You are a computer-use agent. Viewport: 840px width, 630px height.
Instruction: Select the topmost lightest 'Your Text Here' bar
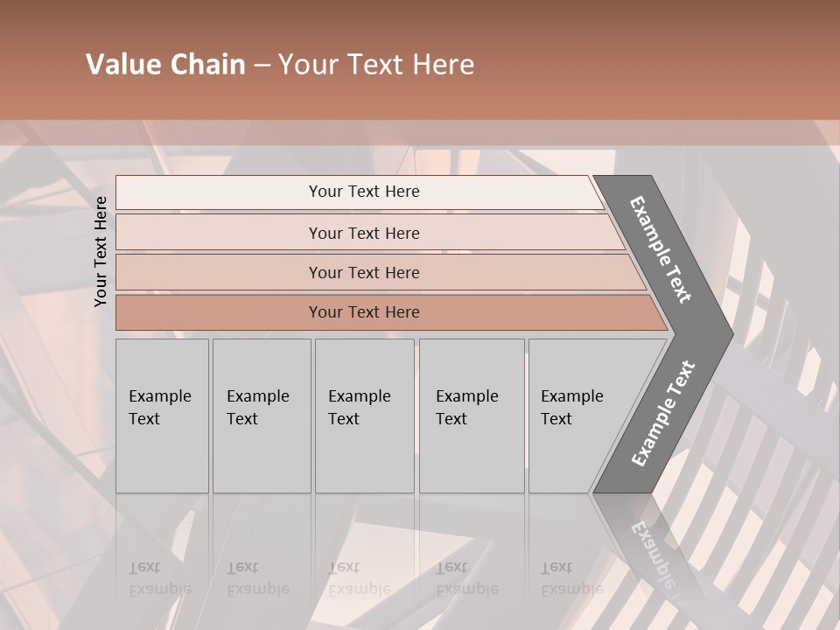point(363,192)
